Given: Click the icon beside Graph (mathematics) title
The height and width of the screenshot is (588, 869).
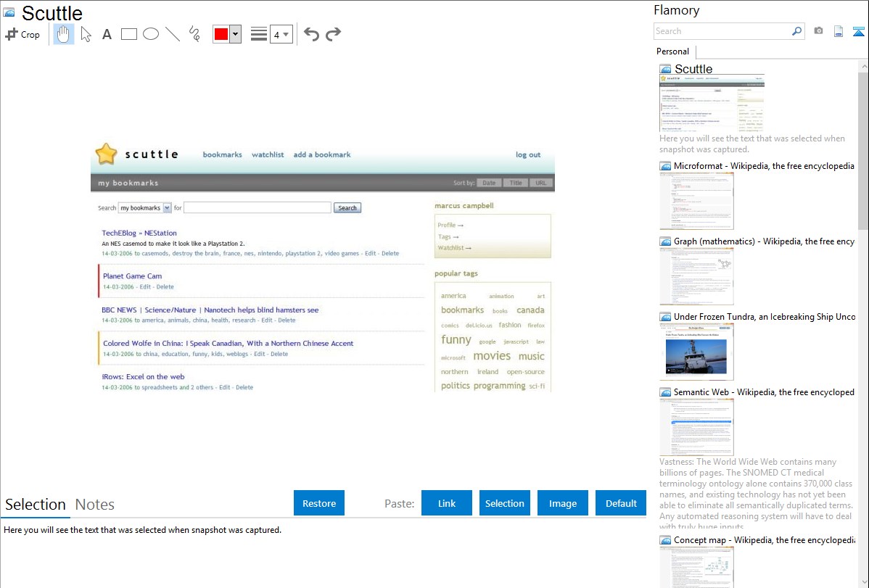Looking at the screenshot, I should 665,241.
